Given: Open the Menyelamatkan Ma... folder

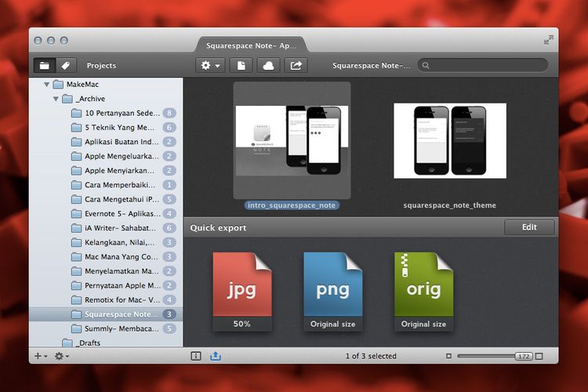Looking at the screenshot, I should [x=106, y=271].
